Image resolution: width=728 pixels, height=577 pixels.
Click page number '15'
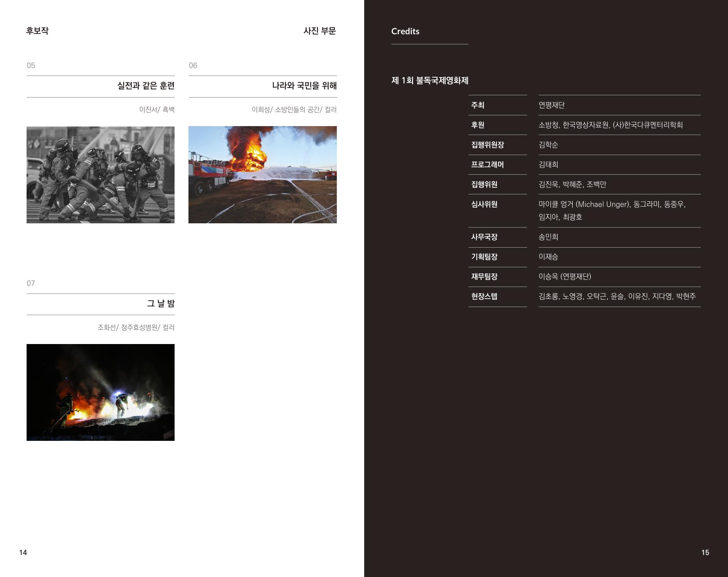(x=705, y=553)
